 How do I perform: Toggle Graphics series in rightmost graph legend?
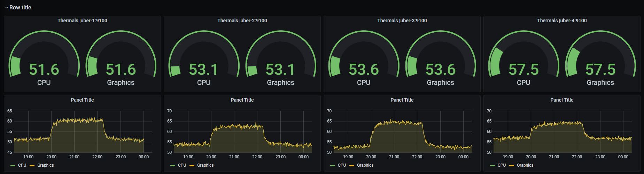(525, 165)
